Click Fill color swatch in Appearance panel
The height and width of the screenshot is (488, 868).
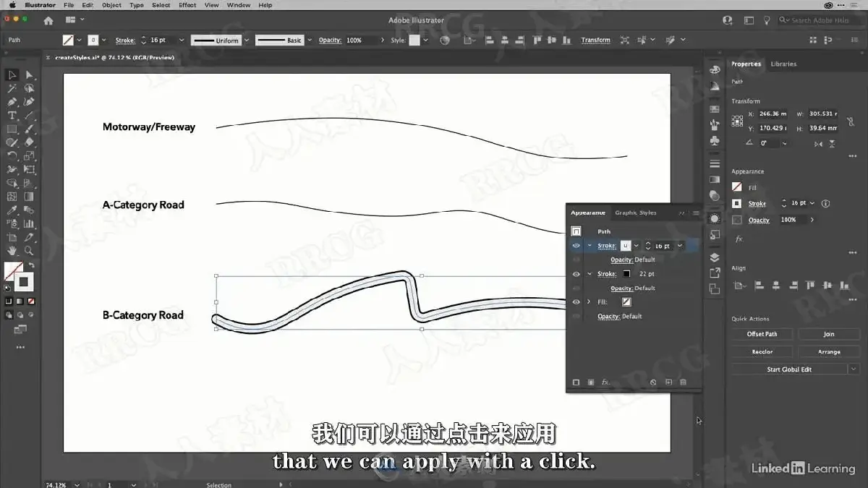[626, 302]
